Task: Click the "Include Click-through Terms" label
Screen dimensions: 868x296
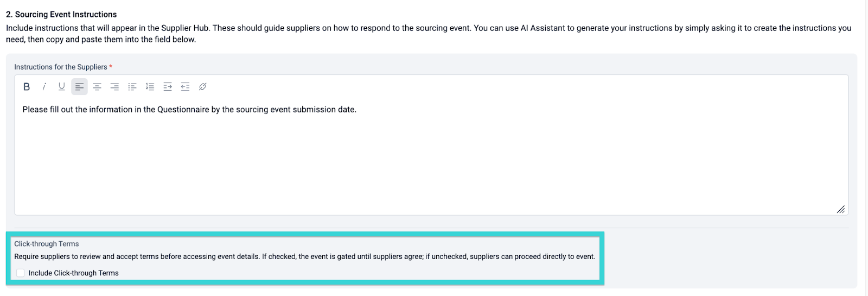Action: click(x=73, y=273)
